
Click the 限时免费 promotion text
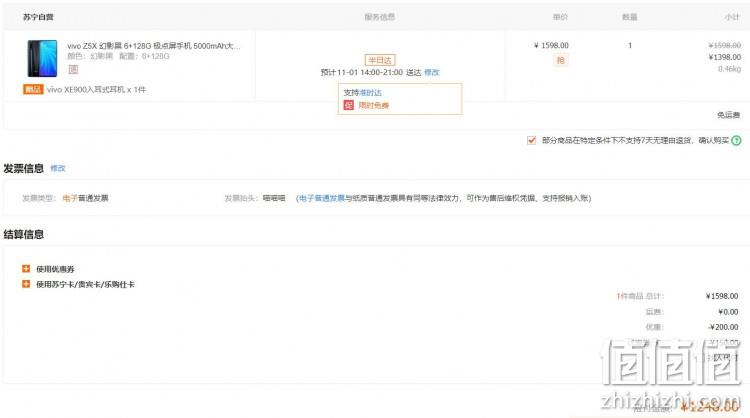374,105
